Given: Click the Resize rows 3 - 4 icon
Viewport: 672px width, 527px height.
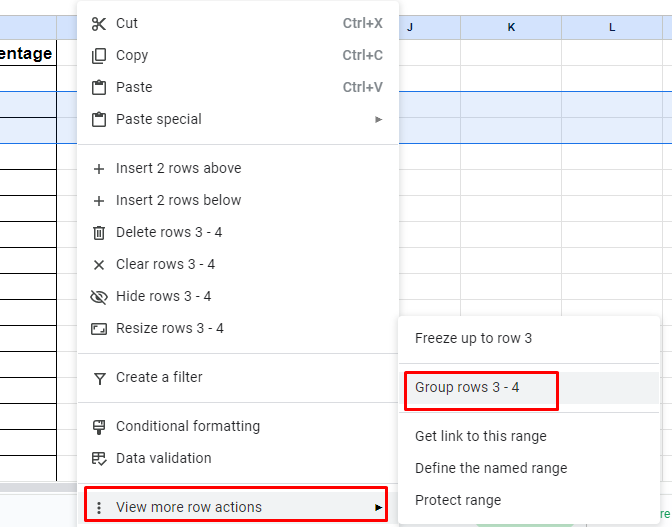Looking at the screenshot, I should [x=99, y=329].
